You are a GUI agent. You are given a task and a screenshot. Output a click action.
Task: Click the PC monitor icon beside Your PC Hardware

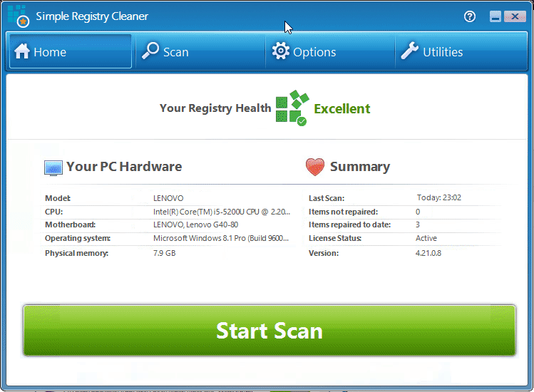[53, 168]
